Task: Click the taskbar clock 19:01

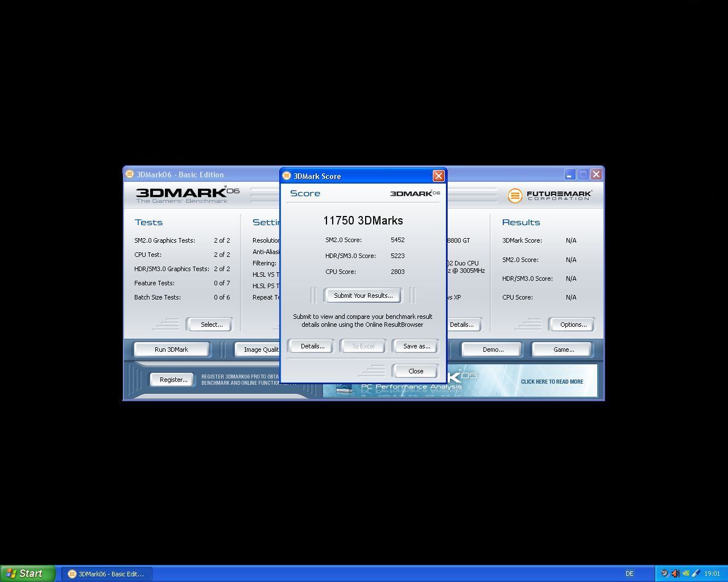Action: 712,573
